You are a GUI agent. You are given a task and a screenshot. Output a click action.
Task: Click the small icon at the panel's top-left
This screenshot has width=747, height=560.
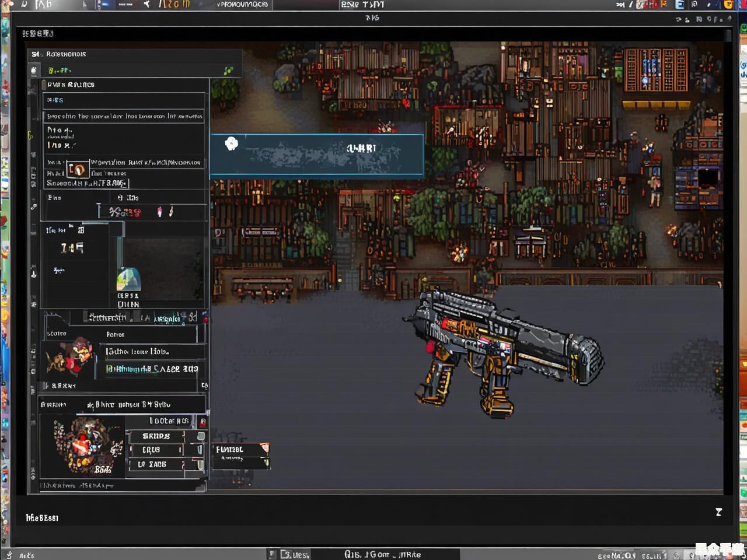pyautogui.click(x=34, y=71)
